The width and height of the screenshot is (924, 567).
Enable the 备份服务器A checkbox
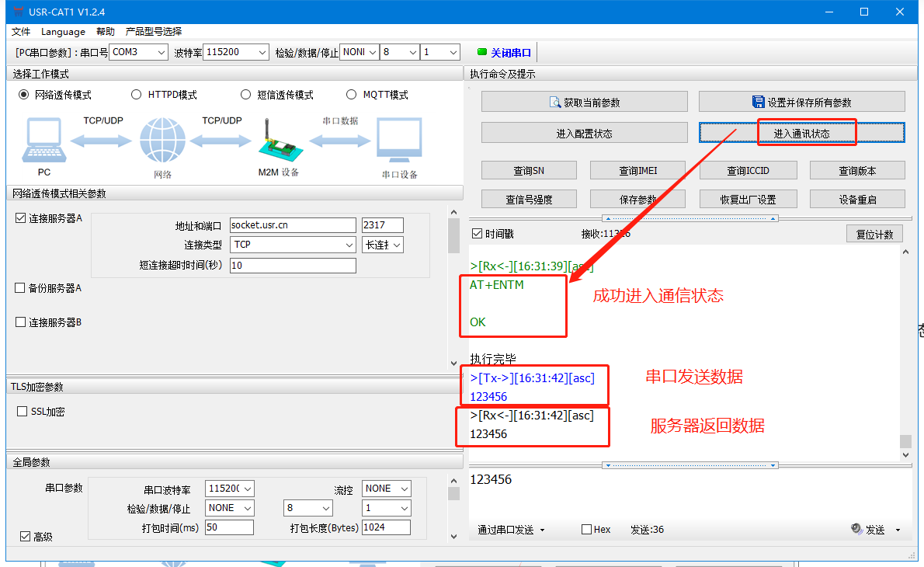coord(21,288)
